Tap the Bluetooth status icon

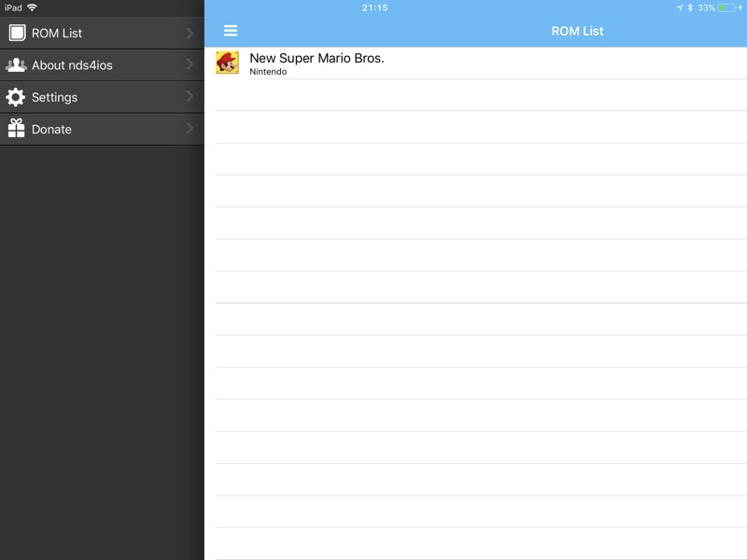pos(690,7)
